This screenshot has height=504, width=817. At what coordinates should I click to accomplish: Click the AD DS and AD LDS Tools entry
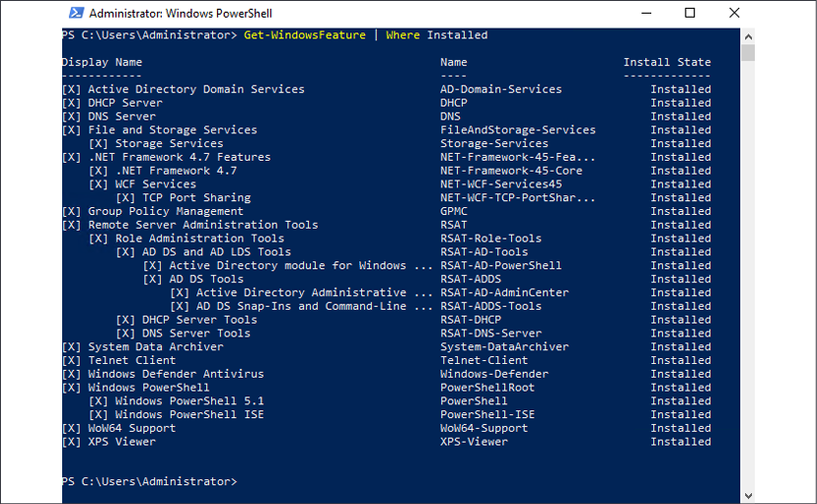[216, 252]
